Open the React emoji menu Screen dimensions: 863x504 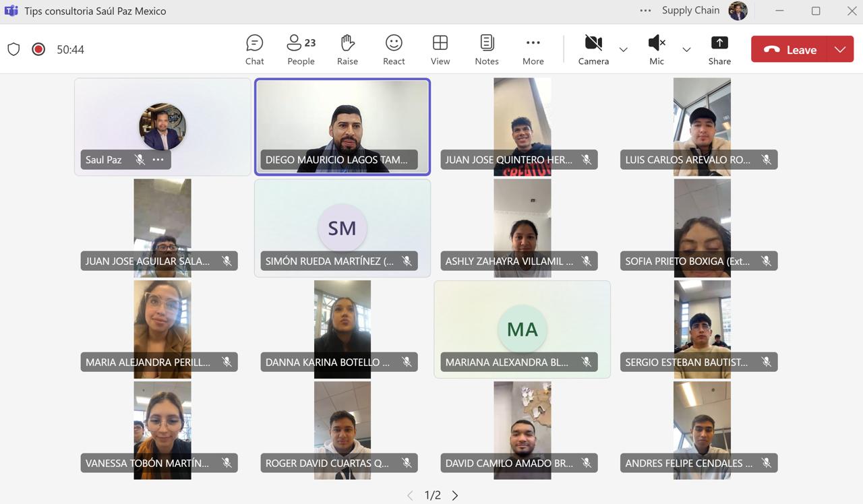394,50
